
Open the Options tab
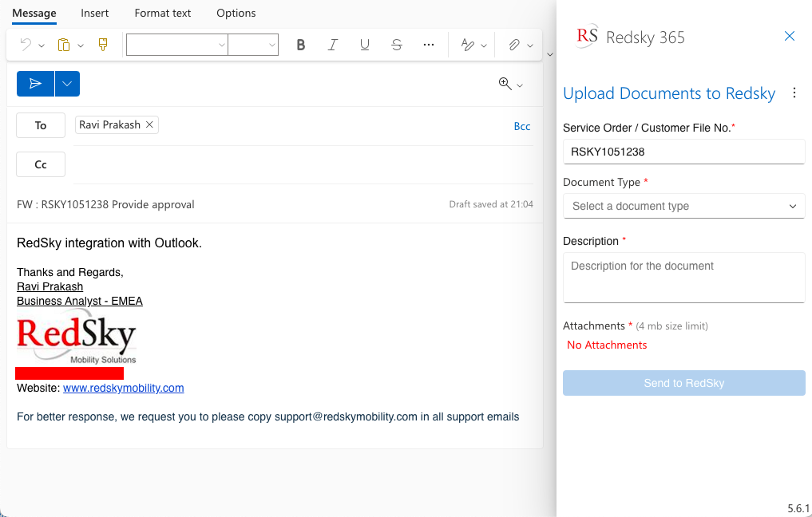(x=236, y=13)
